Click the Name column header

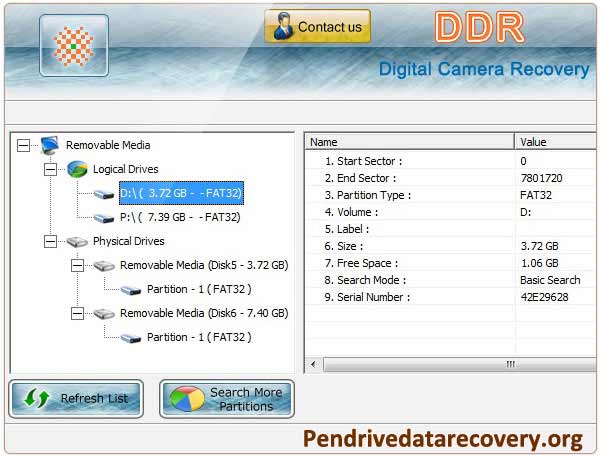[x=408, y=142]
